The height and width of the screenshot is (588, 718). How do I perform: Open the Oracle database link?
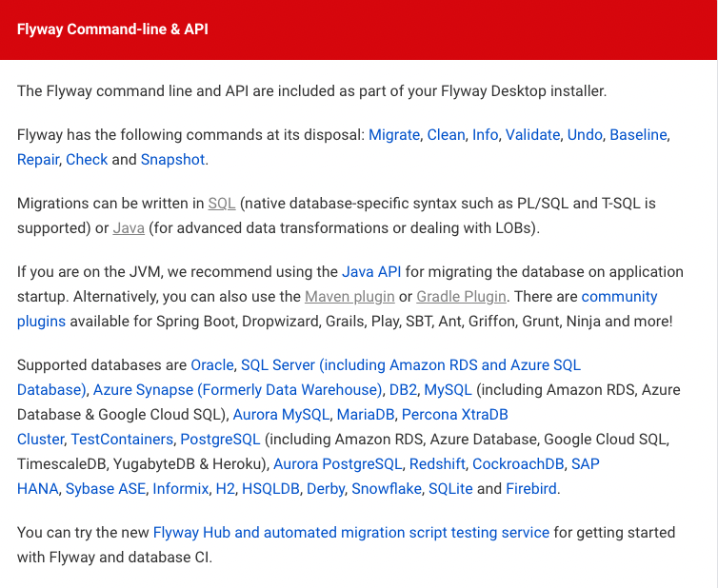(x=212, y=365)
